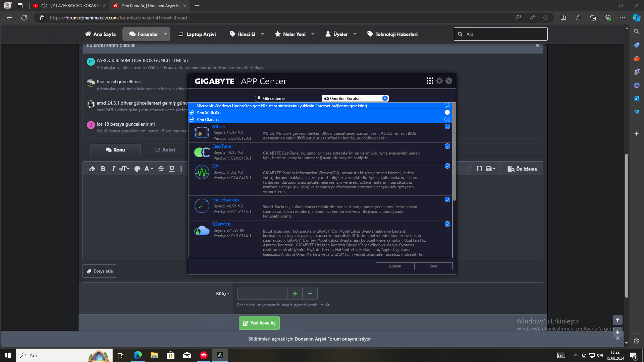Increase budget with the plus button
This screenshot has height=362, width=644.
click(x=295, y=294)
